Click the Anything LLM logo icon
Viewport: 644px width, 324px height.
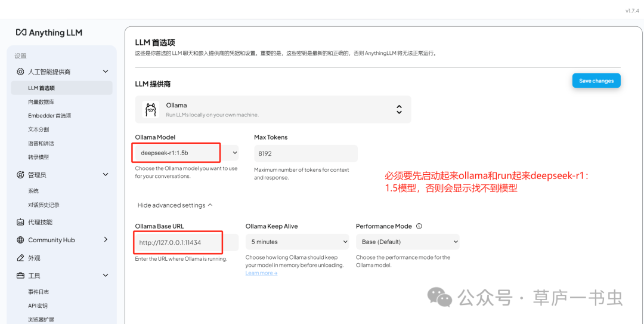tap(21, 32)
